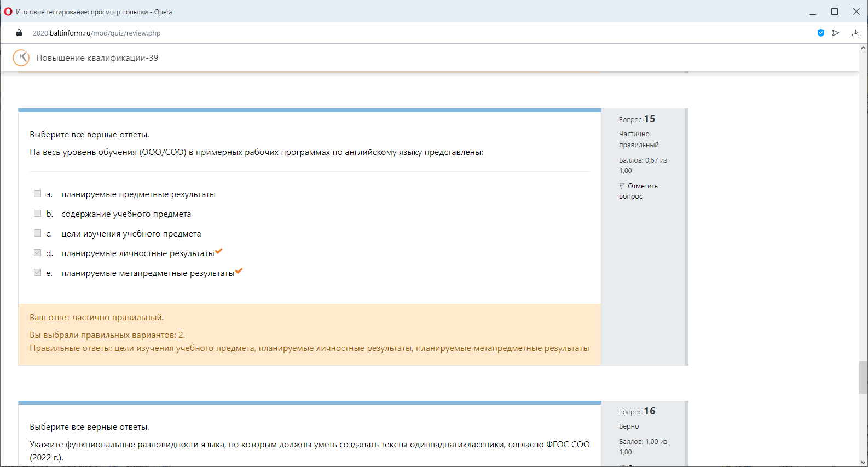Open the blue shield ad blocker icon

click(x=821, y=33)
